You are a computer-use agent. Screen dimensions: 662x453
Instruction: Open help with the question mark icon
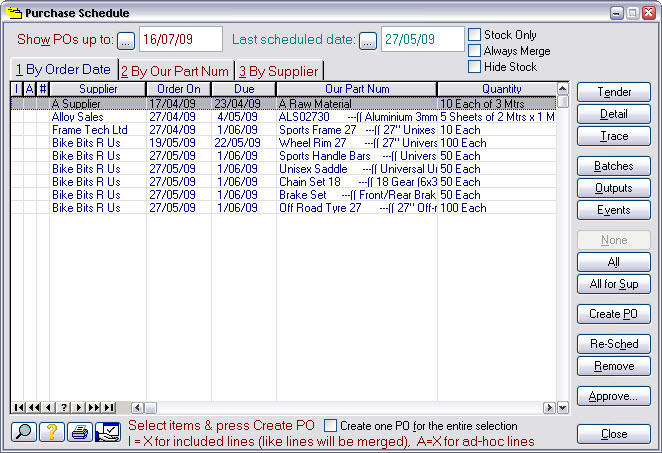[50, 433]
